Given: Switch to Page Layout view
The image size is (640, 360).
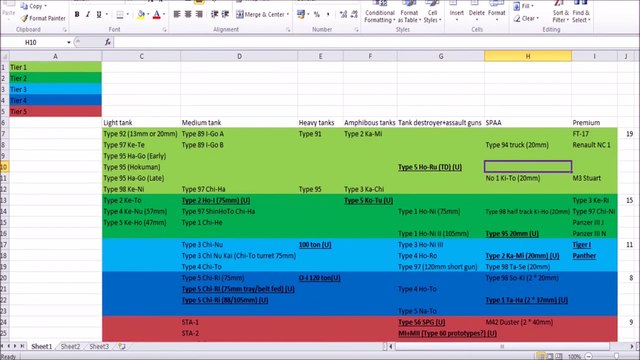Looking at the screenshot, I should pos(550,356).
